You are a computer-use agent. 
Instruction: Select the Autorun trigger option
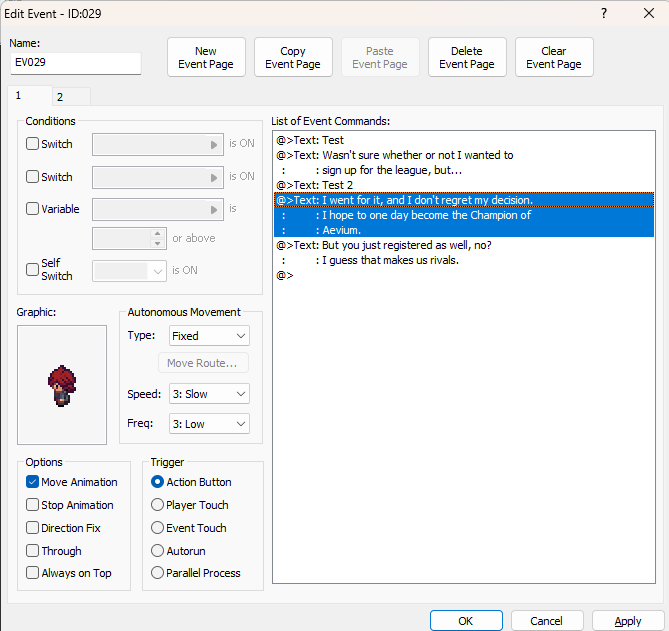click(x=158, y=551)
